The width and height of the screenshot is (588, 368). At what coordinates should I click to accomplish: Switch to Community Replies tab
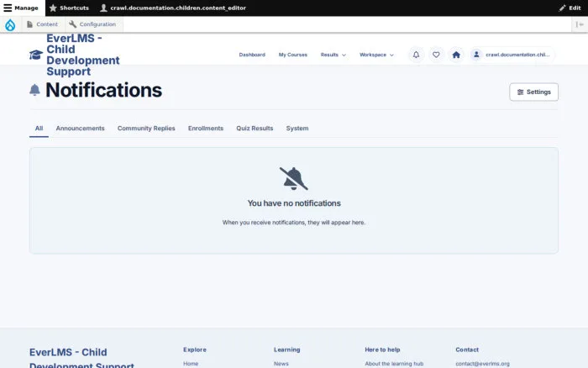pos(146,129)
